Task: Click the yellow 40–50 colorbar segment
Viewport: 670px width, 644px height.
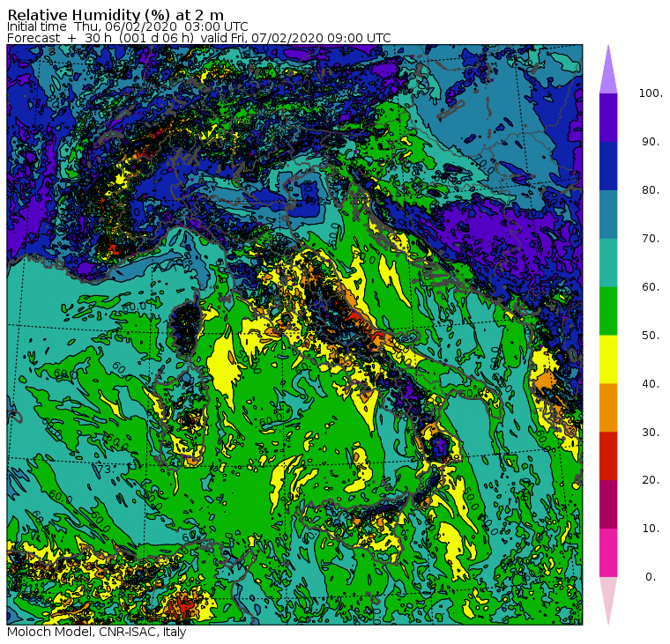Action: point(608,359)
